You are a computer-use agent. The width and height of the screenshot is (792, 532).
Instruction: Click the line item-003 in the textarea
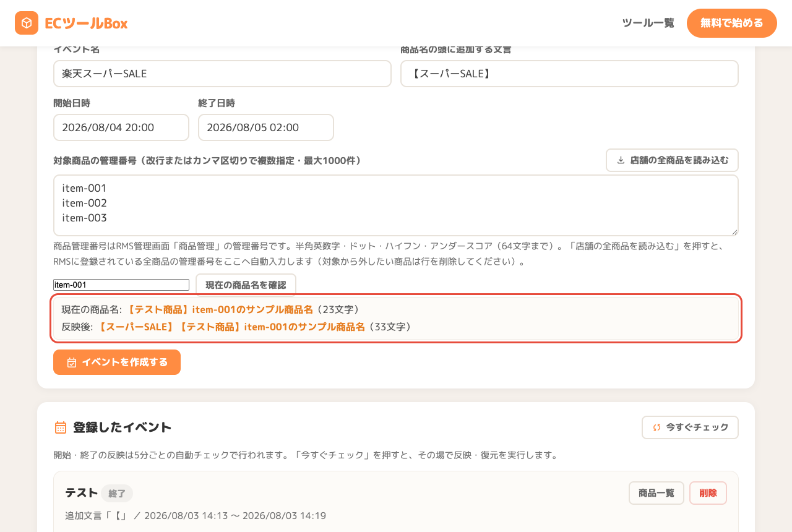pos(85,218)
